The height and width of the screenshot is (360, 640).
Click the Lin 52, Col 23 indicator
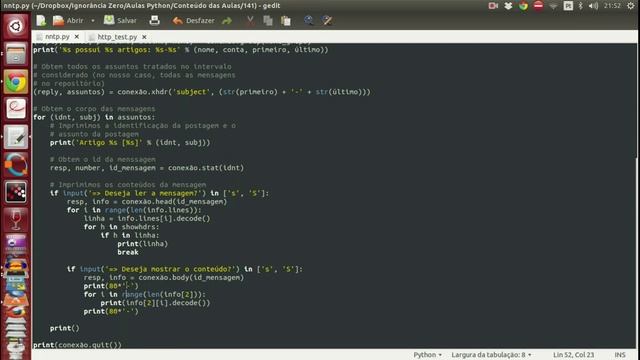pos(573,355)
